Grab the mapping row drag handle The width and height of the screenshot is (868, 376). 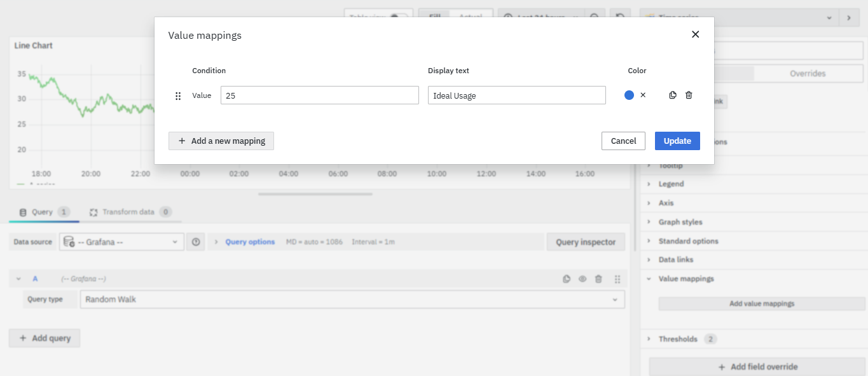178,96
